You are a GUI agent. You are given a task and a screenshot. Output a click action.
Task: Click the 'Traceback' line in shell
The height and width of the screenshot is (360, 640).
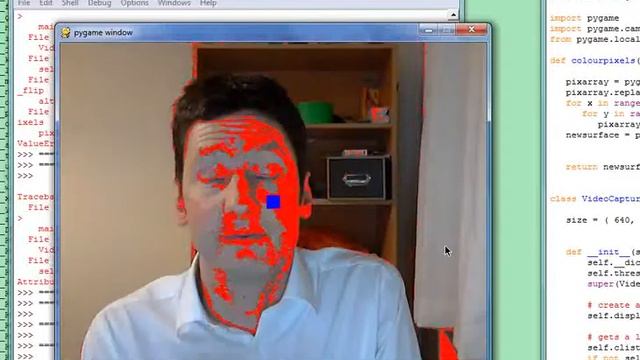[35, 197]
